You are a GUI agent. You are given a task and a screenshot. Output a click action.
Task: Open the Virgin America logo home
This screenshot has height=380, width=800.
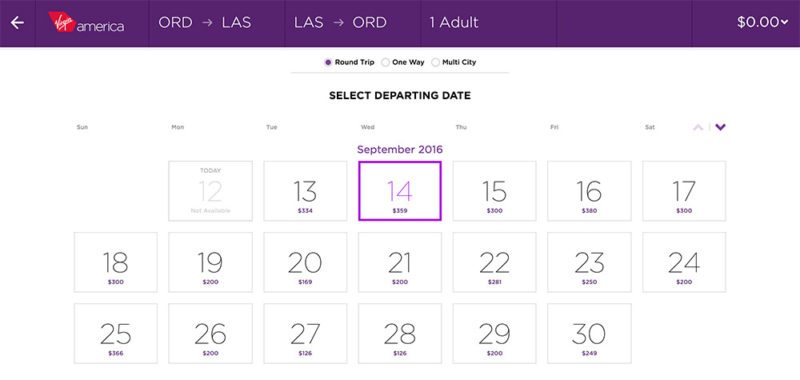coord(86,22)
